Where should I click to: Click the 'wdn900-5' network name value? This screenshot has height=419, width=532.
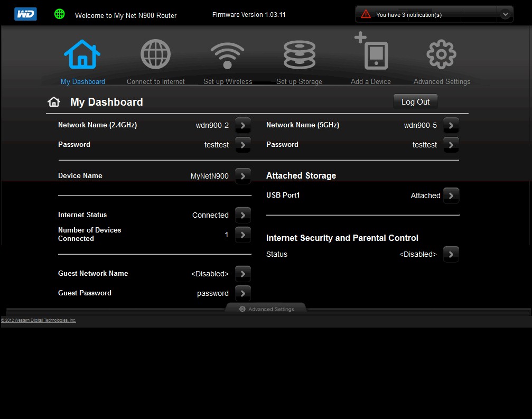point(421,126)
